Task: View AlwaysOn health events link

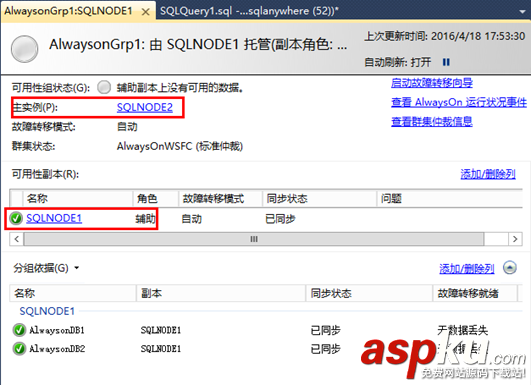Action: 459,102
